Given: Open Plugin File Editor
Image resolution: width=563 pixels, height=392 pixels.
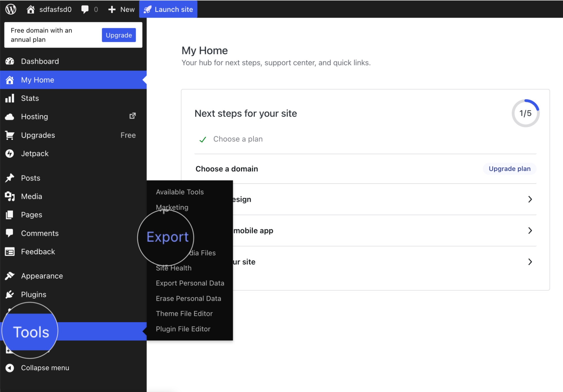Looking at the screenshot, I should click(183, 329).
